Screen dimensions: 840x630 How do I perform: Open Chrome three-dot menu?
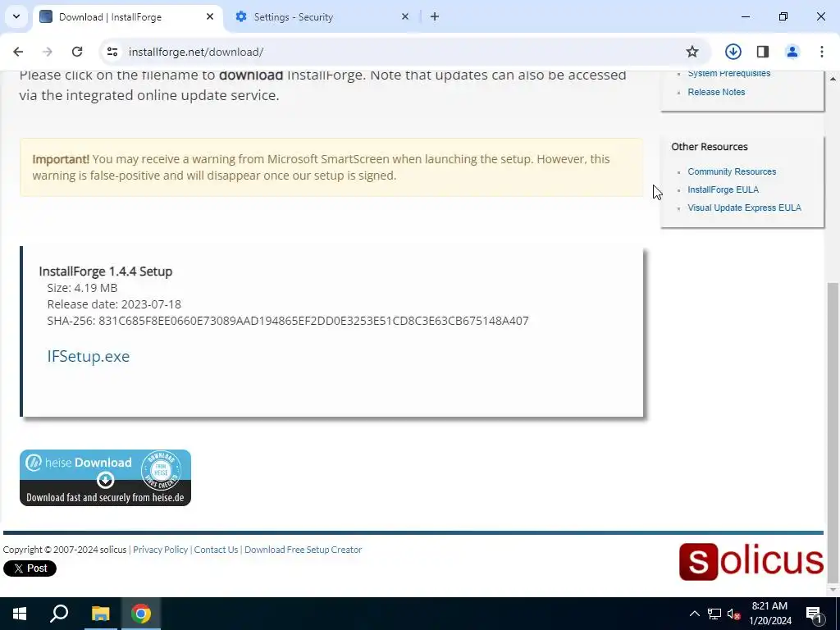pos(822,52)
